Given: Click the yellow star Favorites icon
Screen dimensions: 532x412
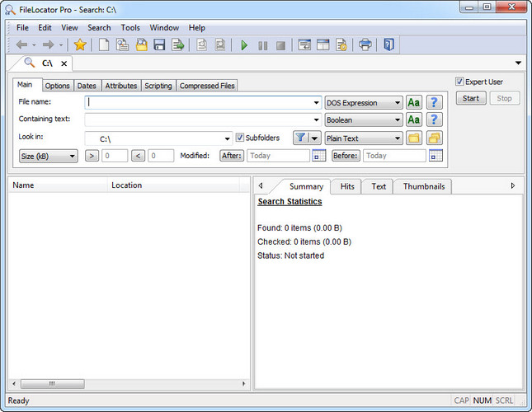Looking at the screenshot, I should [x=80, y=44].
